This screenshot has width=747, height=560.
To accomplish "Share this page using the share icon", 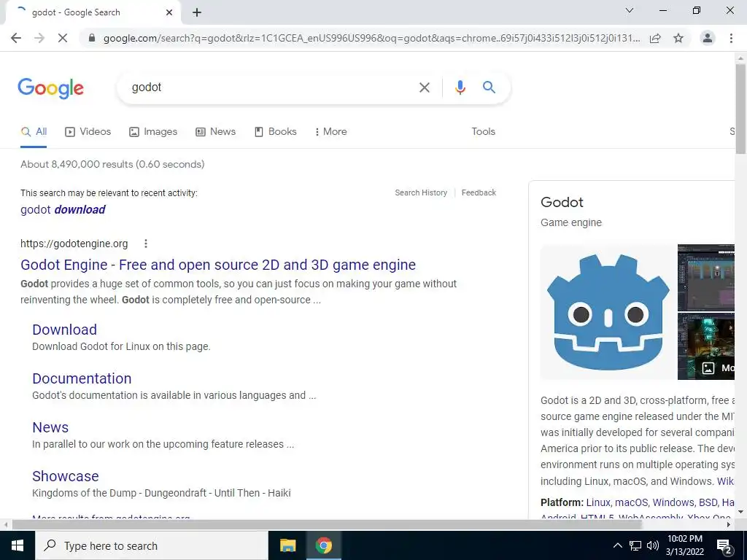I will click(655, 38).
